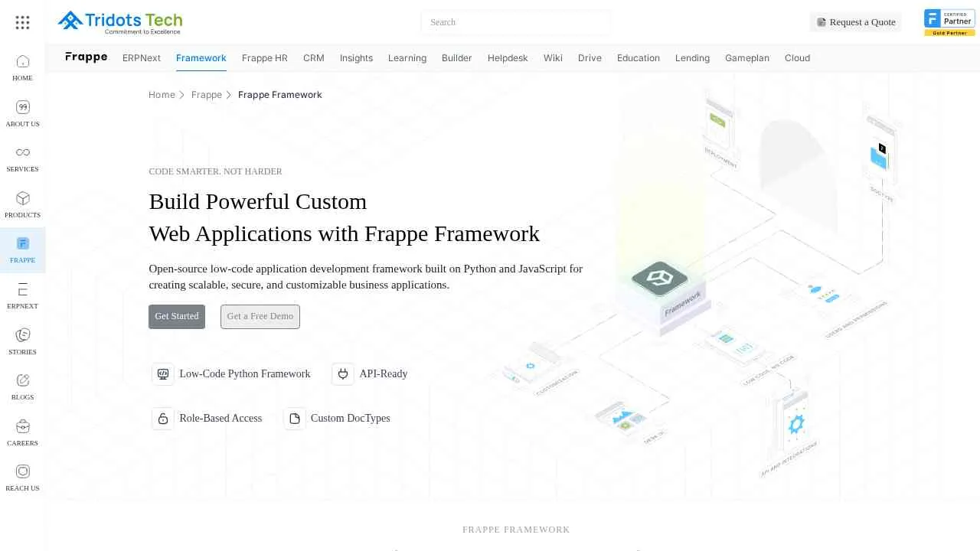Viewport: 980px width, 551px height.
Task: Open Blogs in the sidebar
Action: pyautogui.click(x=22, y=386)
